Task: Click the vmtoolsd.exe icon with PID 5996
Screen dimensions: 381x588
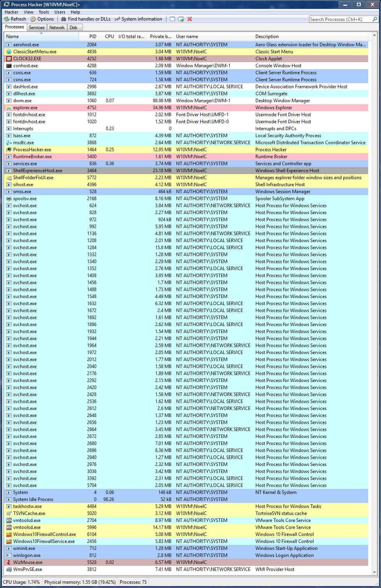Action: 9,527
